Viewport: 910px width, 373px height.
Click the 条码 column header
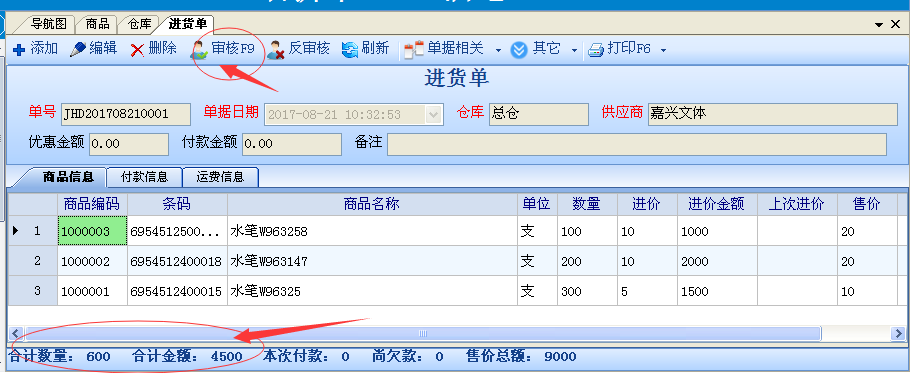coord(177,204)
